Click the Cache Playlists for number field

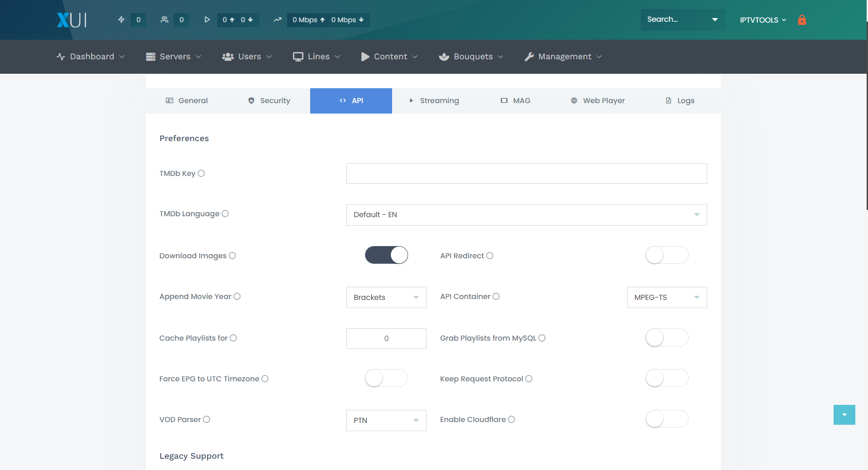point(386,338)
